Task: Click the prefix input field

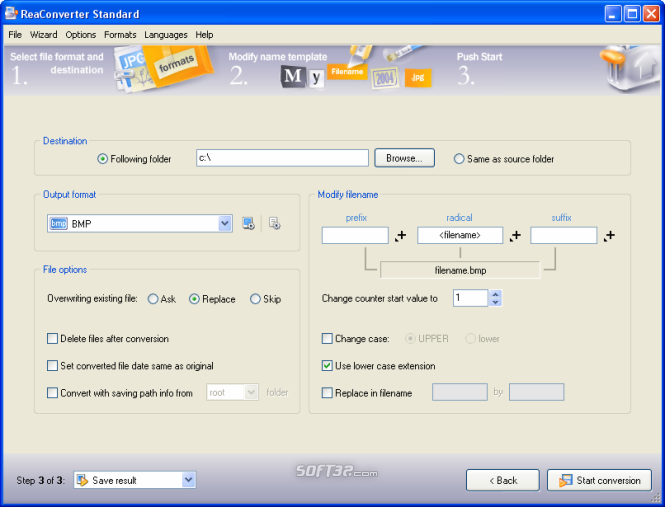Action: click(x=355, y=235)
